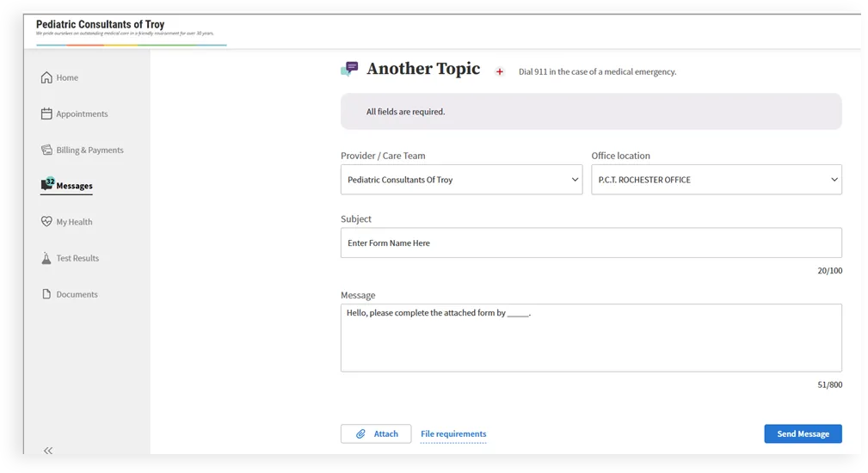Click the My Health heart icon
The image size is (868, 473).
point(46,222)
